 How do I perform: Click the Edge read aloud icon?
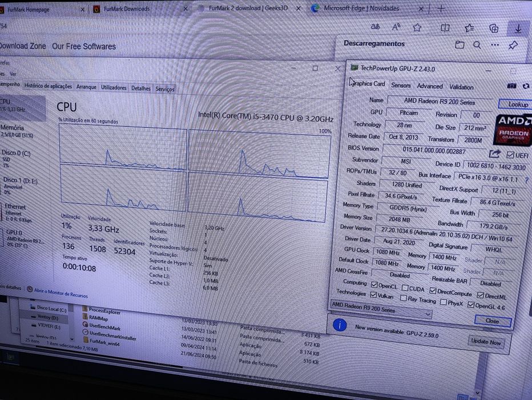pos(396,27)
